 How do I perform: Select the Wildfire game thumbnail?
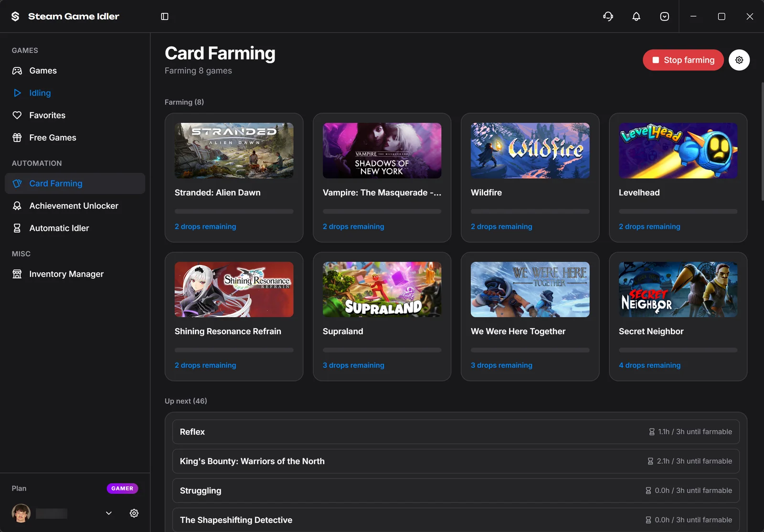coord(530,151)
